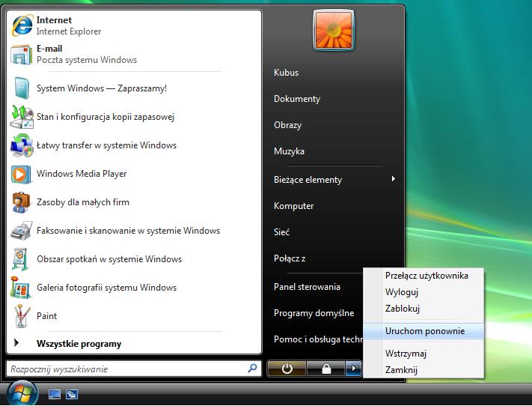532x406 pixels.
Task: Click the Switch between windows taskbar icon
Action: 72,394
